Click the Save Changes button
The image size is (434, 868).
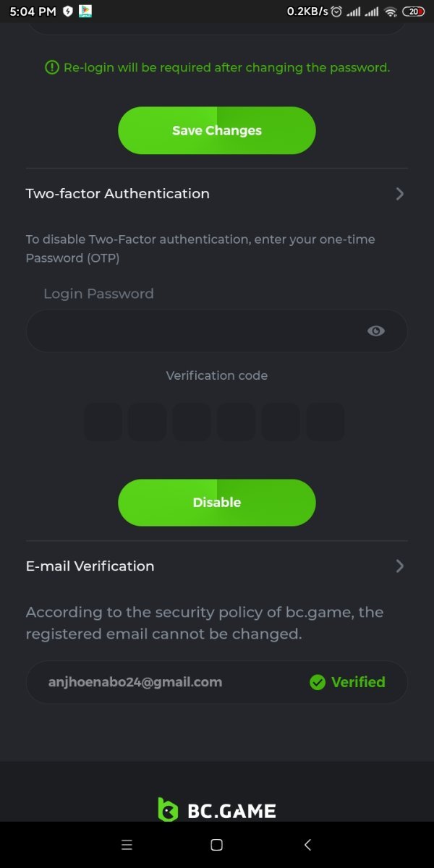coord(217,131)
